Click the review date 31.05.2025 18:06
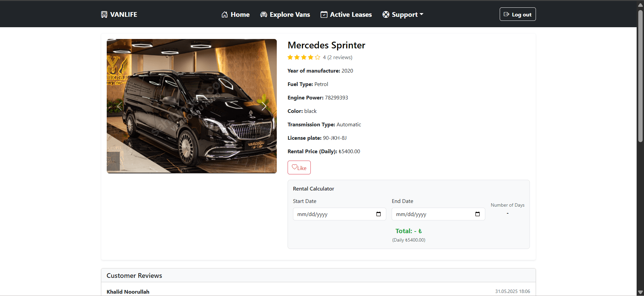Screen dimensions: 644x296 pyautogui.click(x=512, y=291)
